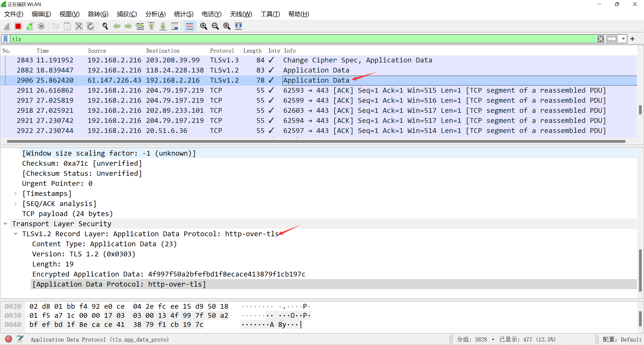Go to the previous packet arrow
Viewport: 644px width, 345px height.
117,26
